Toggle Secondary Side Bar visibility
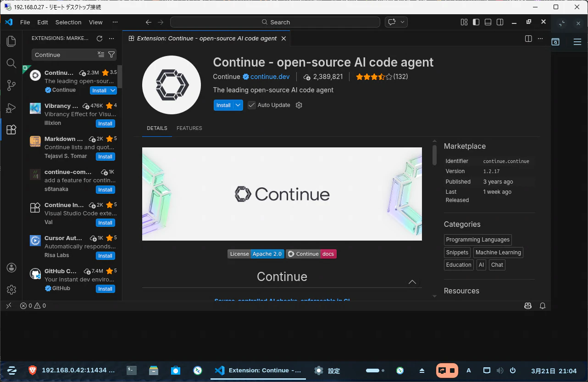The width and height of the screenshot is (588, 382). [x=500, y=22]
